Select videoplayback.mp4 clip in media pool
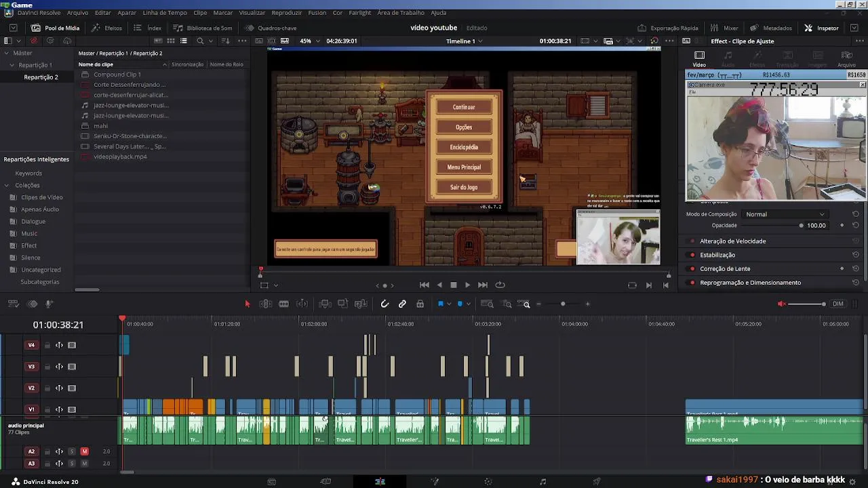 pos(120,157)
